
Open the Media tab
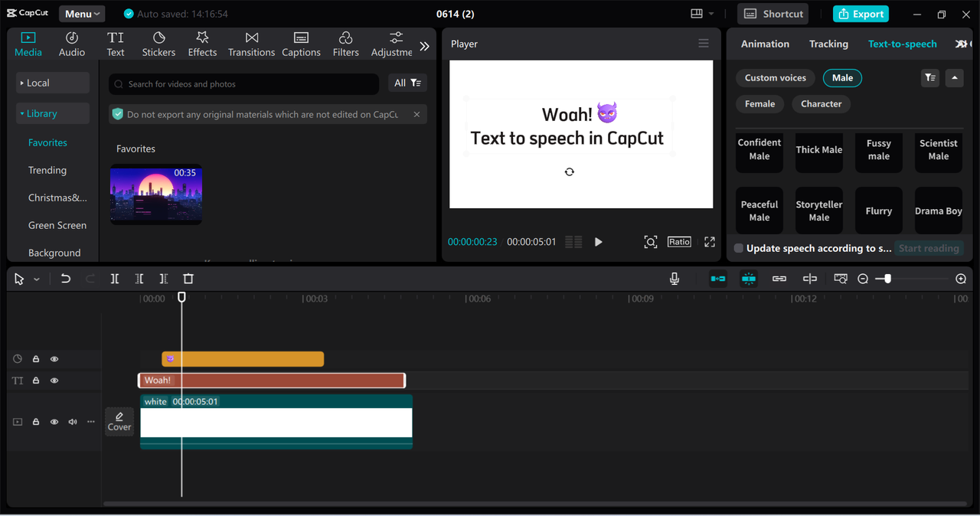click(x=28, y=44)
